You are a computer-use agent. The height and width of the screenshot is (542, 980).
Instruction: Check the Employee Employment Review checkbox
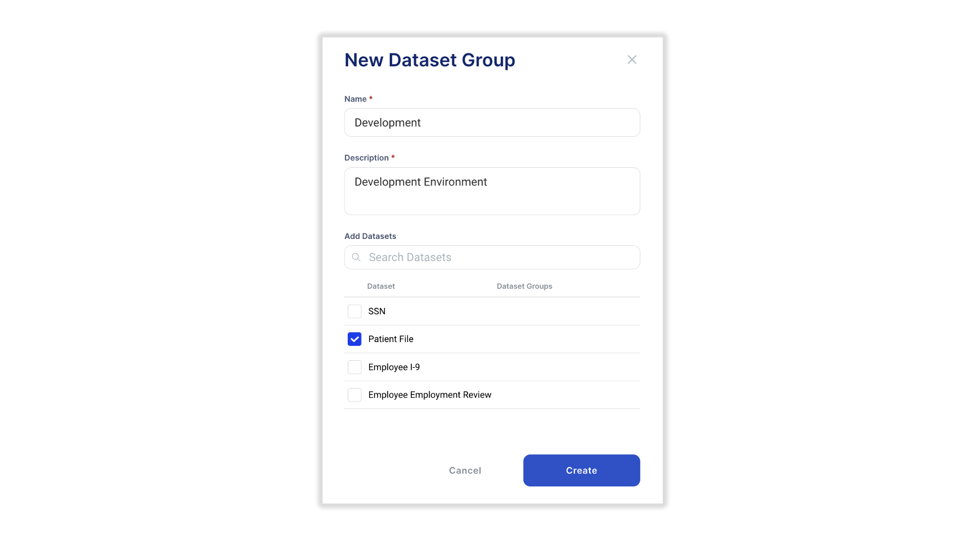[355, 395]
